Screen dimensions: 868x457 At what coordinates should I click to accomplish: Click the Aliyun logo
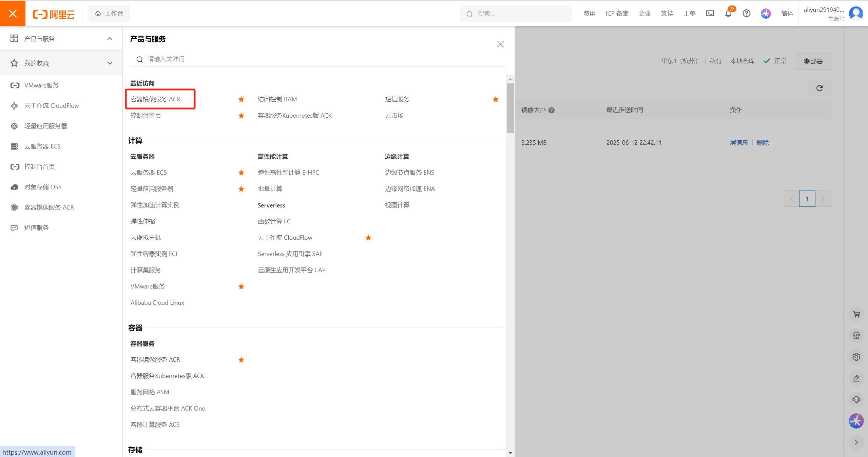(x=54, y=14)
